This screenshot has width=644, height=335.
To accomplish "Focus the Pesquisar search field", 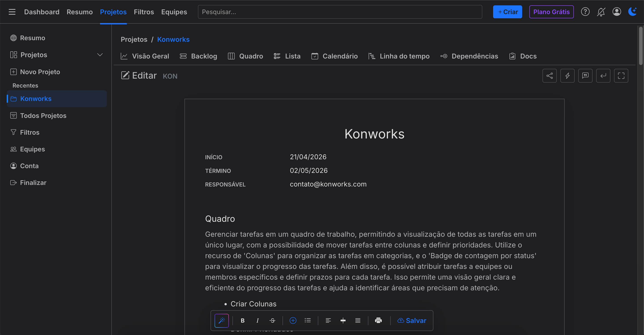I will (x=340, y=12).
